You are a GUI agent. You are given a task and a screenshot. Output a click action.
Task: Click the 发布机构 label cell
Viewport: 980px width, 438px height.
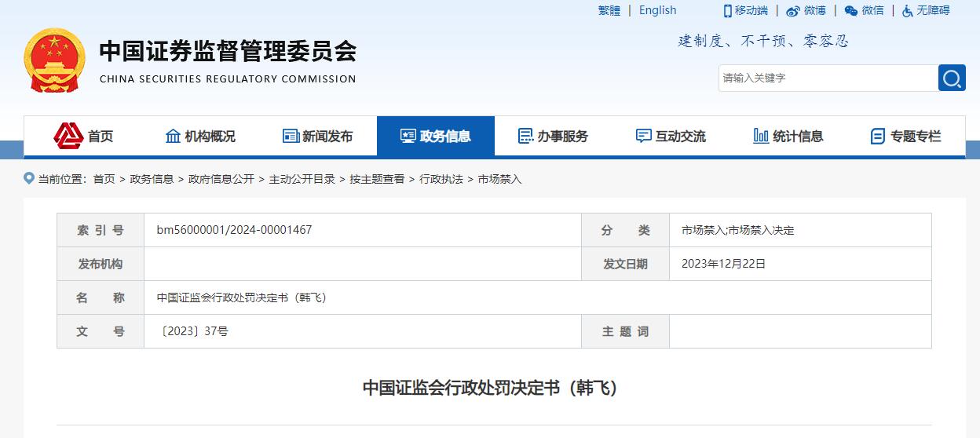pos(101,264)
